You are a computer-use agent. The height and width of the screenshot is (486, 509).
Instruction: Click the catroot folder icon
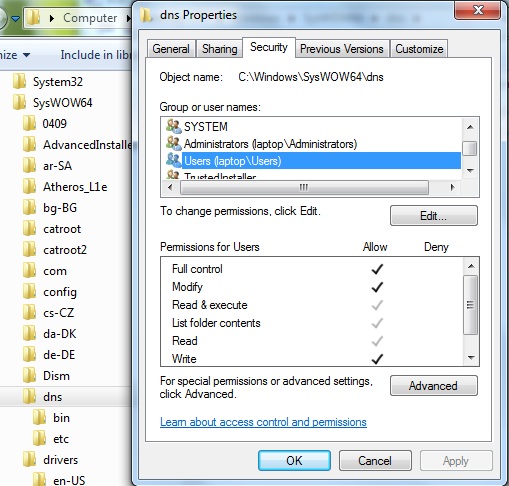tap(29, 228)
